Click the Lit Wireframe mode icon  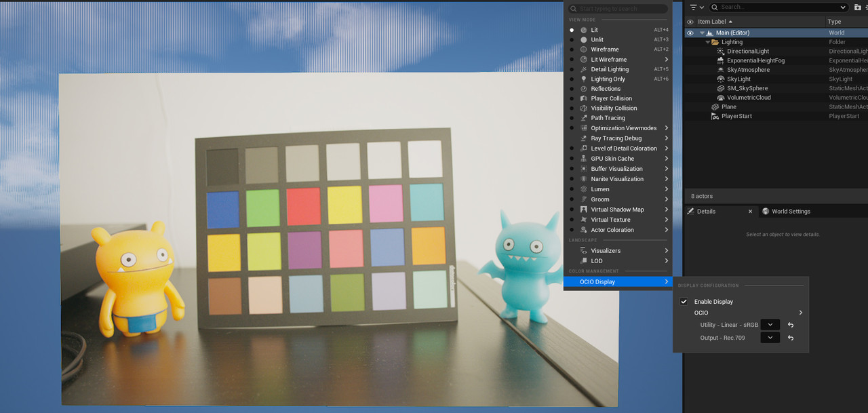point(584,60)
